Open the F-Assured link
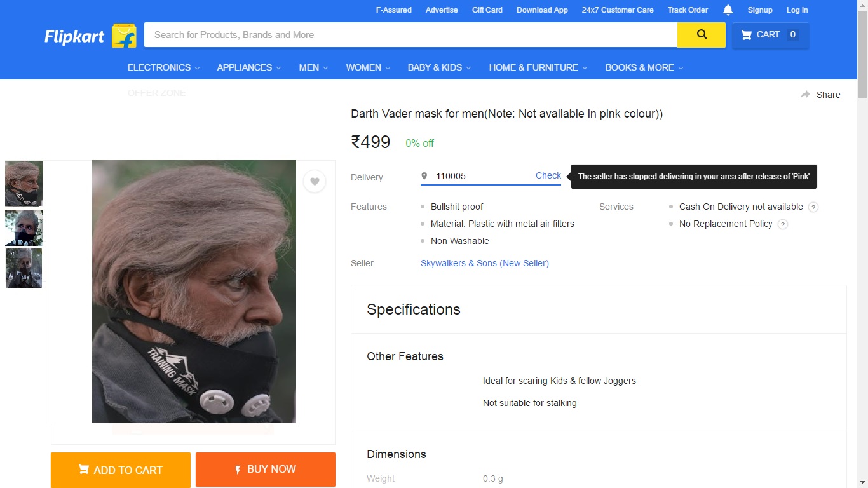 (393, 10)
